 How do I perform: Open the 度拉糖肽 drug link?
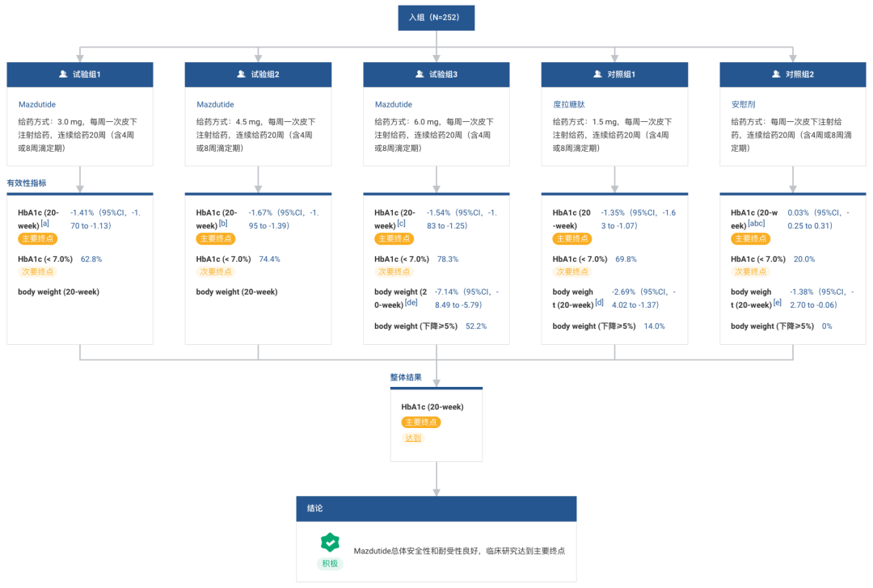[568, 104]
